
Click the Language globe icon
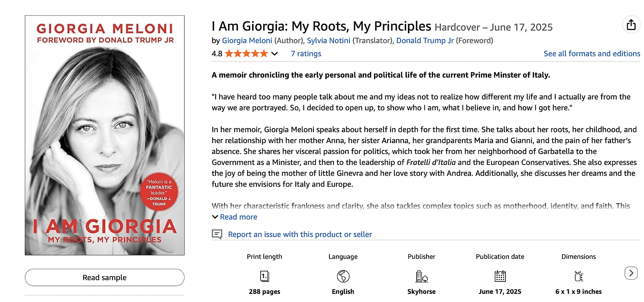[x=343, y=276]
